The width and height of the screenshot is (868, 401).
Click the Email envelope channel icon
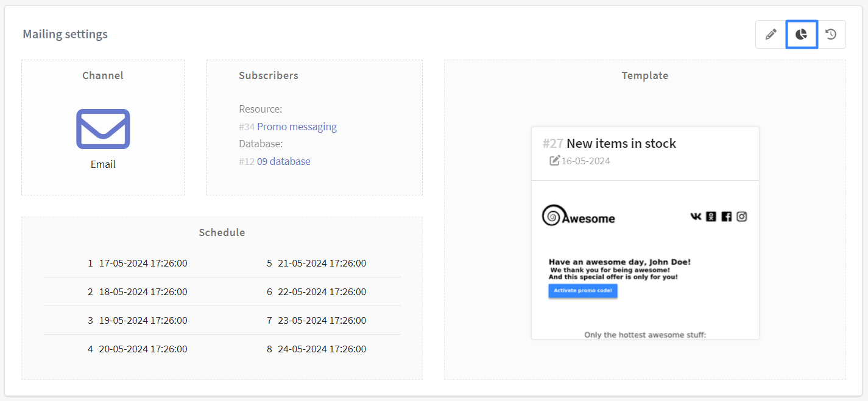[103, 129]
